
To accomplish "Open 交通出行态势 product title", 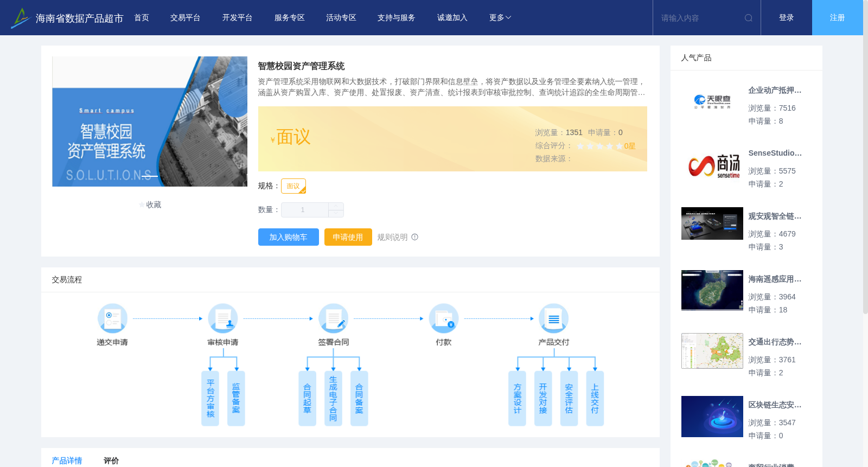I will pyautogui.click(x=775, y=342).
